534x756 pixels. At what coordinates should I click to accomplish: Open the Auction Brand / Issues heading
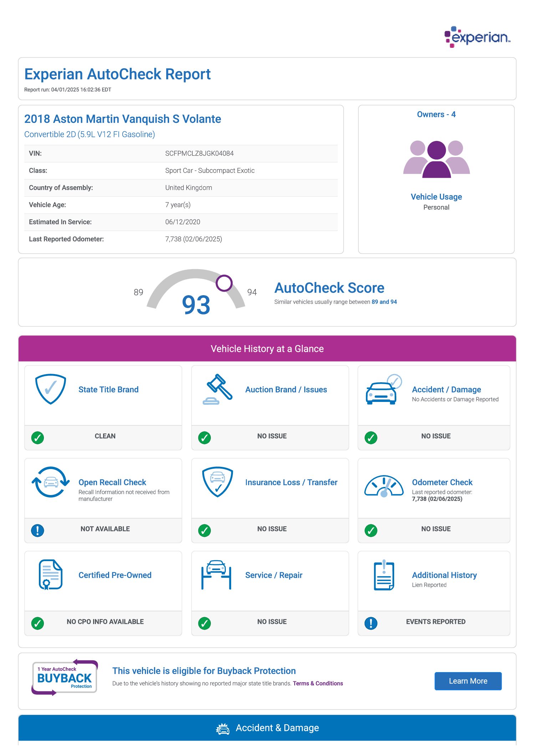[286, 389]
